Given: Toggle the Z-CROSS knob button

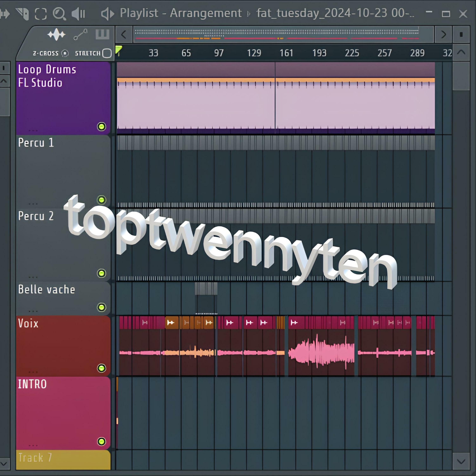Looking at the screenshot, I should (65, 53).
